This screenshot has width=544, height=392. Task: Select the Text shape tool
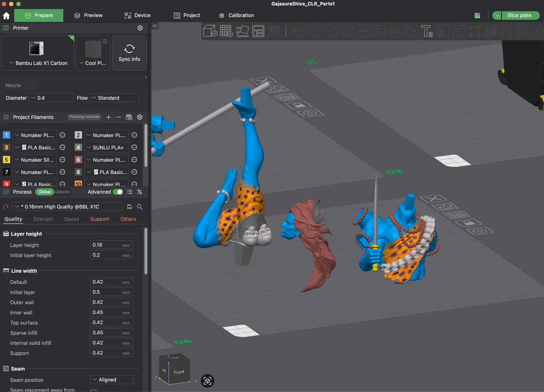point(427,31)
